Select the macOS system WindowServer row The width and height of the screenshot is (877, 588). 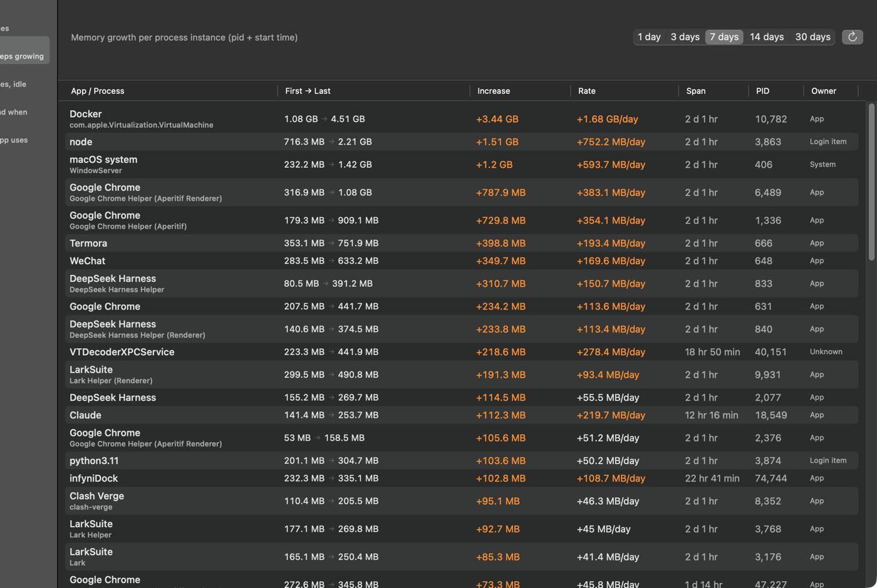click(x=462, y=164)
